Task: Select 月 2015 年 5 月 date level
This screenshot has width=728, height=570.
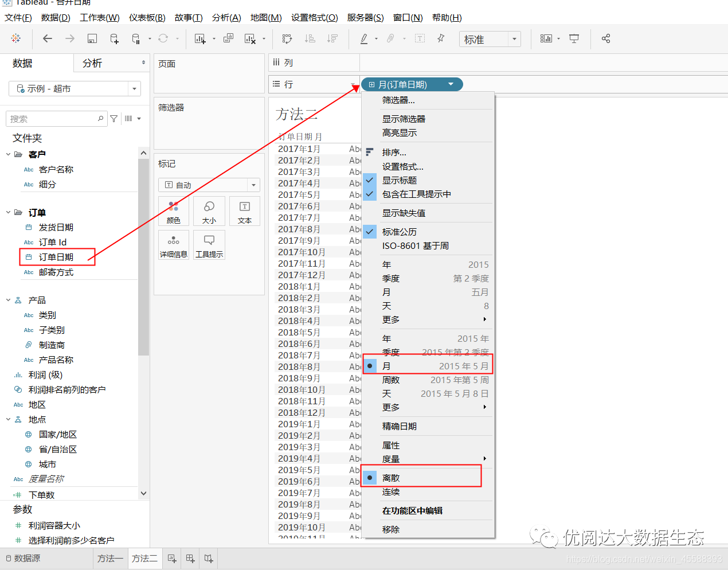Action: (x=428, y=366)
